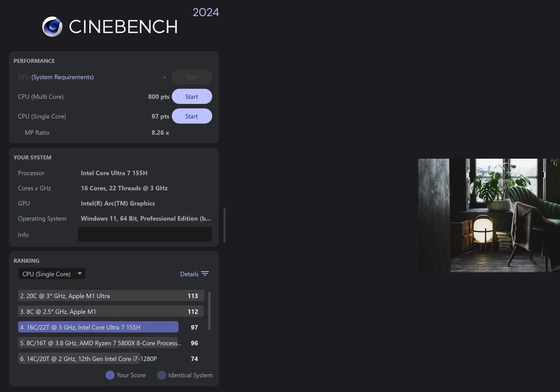Click the Processor value Intel Core Ultra 7 155H
Screen dimensions: 560x392
click(114, 173)
